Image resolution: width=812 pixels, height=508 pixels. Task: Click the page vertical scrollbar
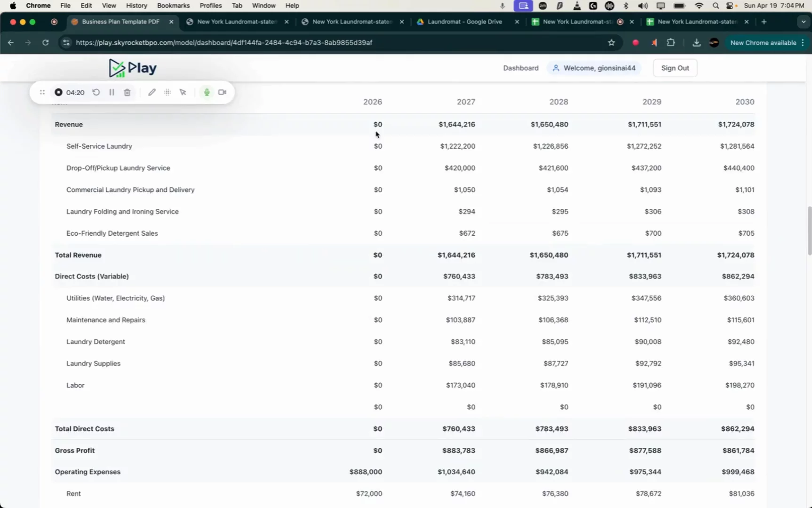[x=809, y=230]
